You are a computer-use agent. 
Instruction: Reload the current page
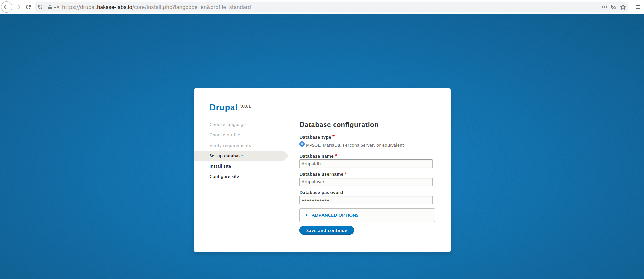[29, 7]
